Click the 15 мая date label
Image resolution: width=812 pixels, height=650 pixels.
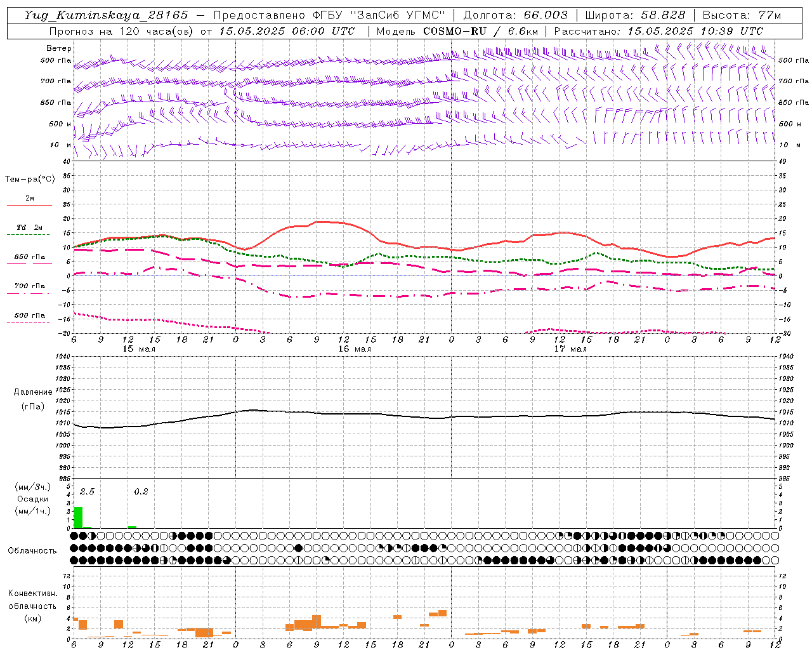tap(139, 349)
